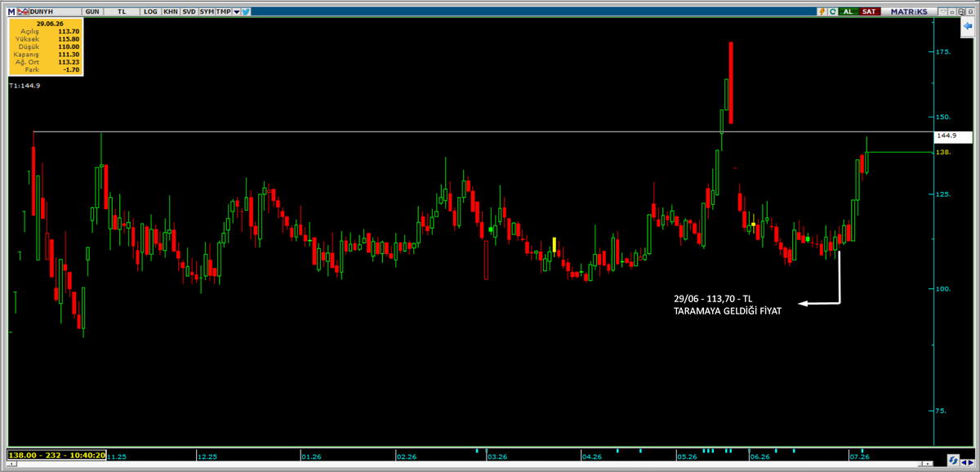
Task: Switch the TL currency selector
Action: click(x=122, y=11)
